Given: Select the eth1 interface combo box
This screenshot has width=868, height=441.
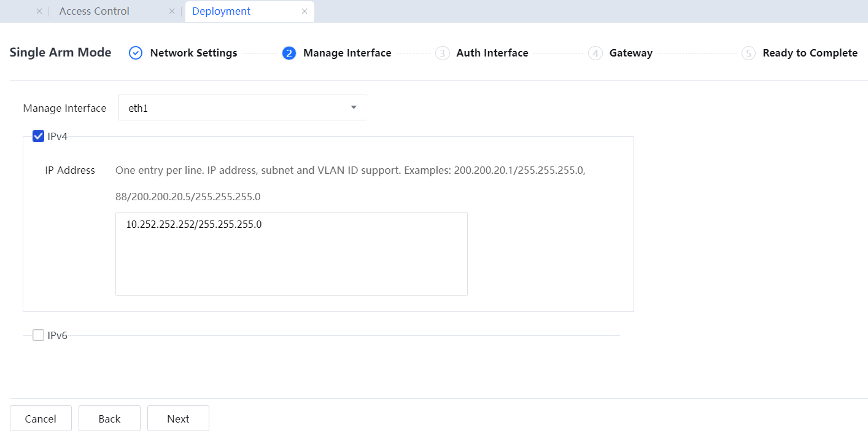Looking at the screenshot, I should pyautogui.click(x=233, y=108).
